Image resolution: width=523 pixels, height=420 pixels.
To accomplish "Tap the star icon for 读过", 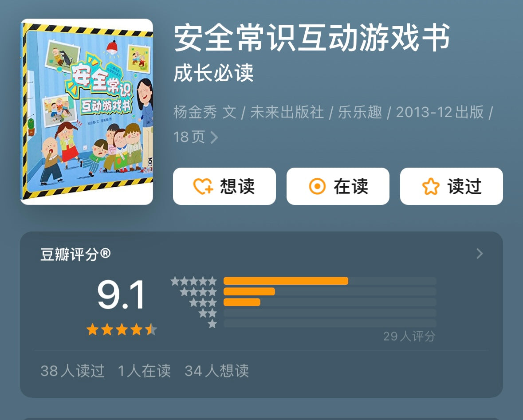I will coord(431,186).
